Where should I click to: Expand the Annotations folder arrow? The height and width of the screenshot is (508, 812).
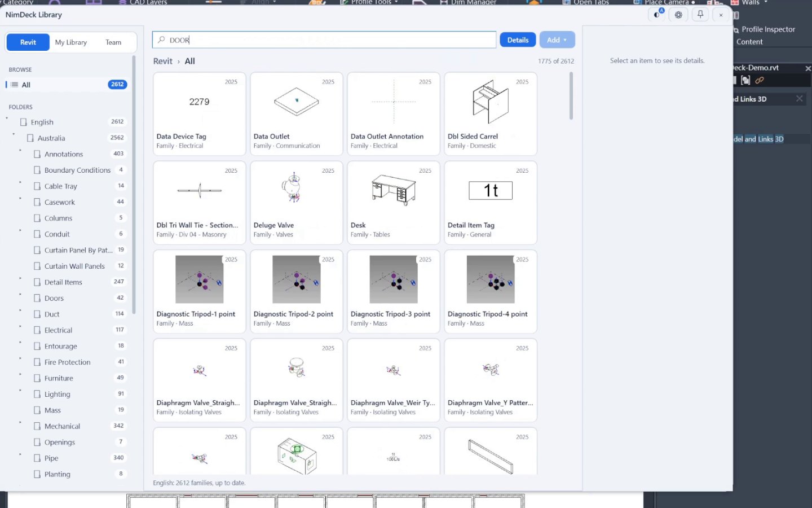click(x=20, y=151)
